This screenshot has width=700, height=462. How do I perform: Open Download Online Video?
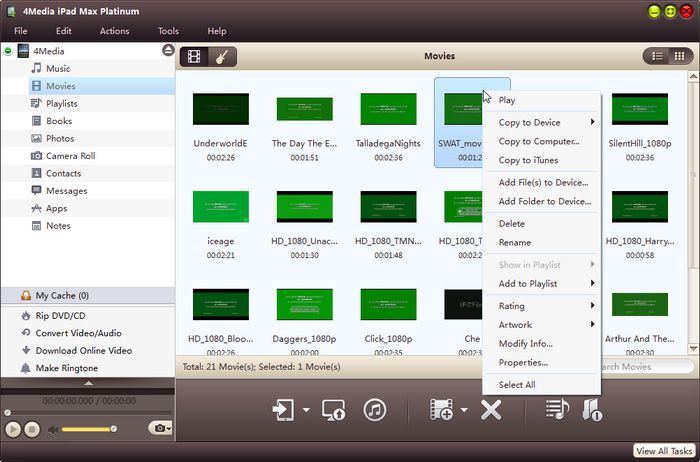point(83,350)
